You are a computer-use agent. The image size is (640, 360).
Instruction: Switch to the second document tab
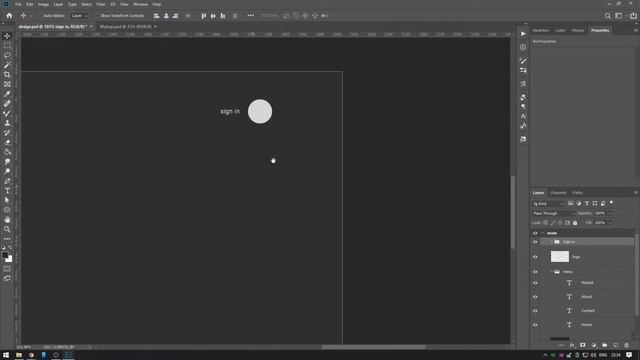125,27
